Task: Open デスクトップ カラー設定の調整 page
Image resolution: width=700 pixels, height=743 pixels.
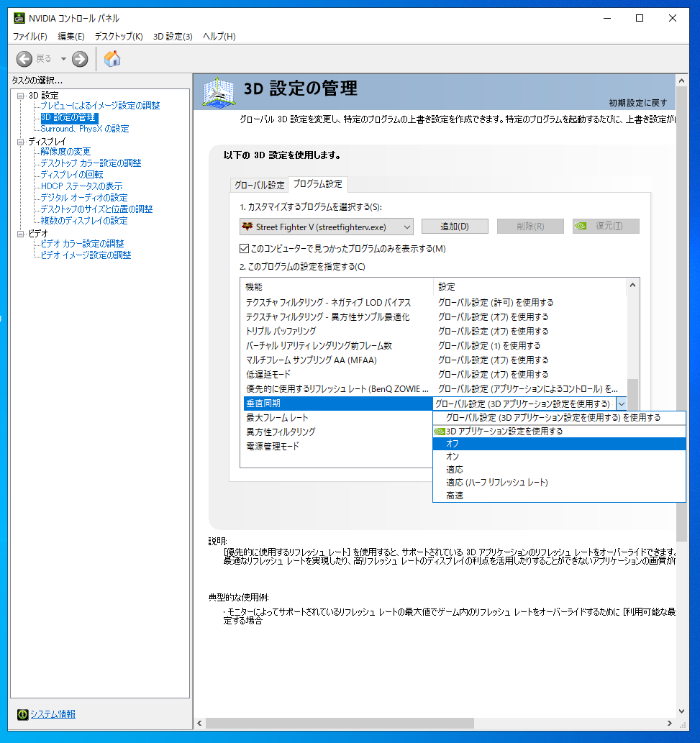Action: coord(91,163)
